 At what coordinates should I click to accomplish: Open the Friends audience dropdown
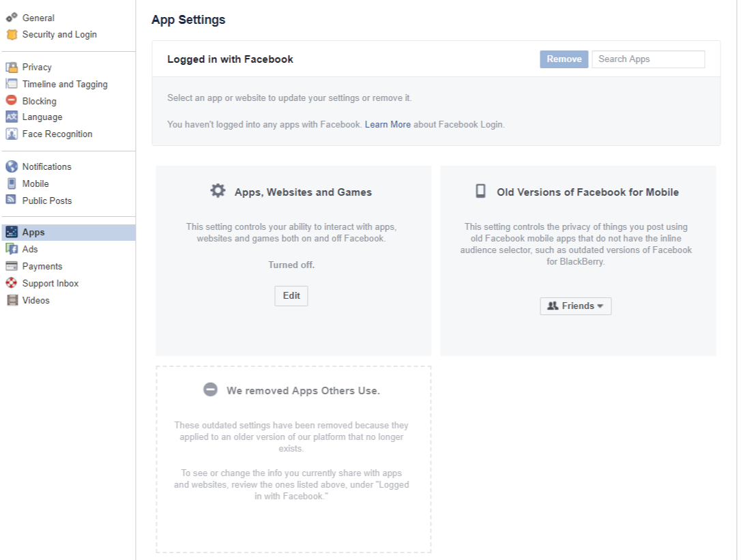575,306
